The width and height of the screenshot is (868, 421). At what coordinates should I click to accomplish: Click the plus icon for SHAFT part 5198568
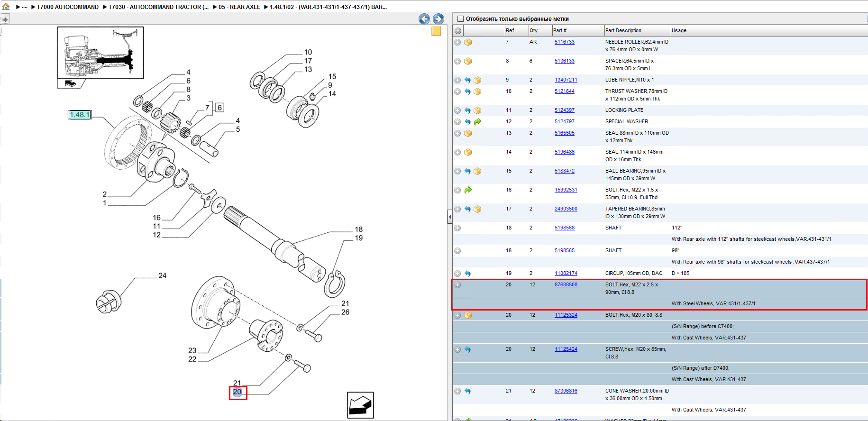point(457,228)
